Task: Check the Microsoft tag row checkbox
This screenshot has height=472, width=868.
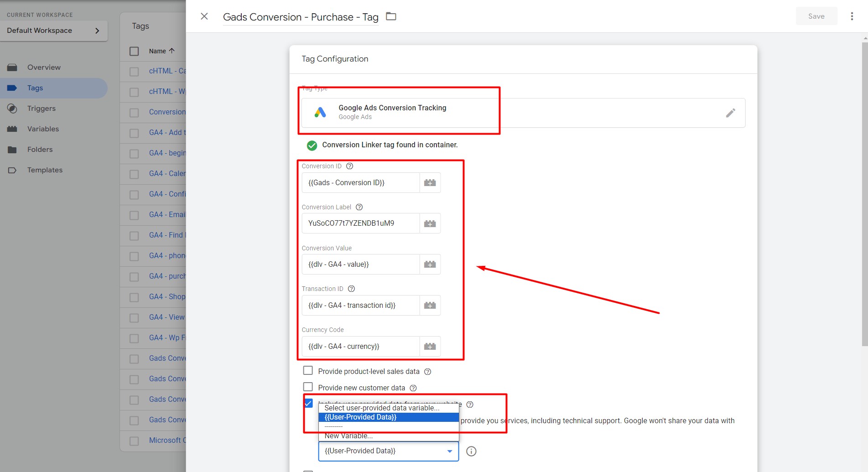Action: click(134, 441)
